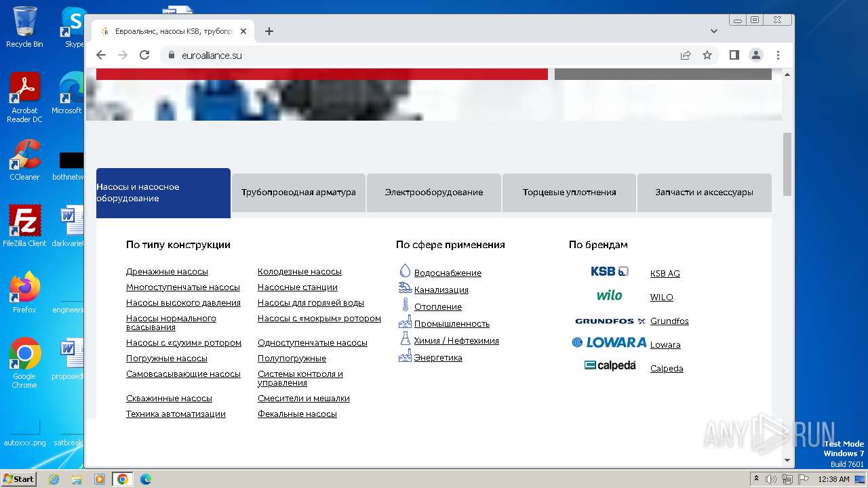Viewport: 868px width, 488px height.
Task: Click the system tray volume icon
Action: tap(771, 479)
